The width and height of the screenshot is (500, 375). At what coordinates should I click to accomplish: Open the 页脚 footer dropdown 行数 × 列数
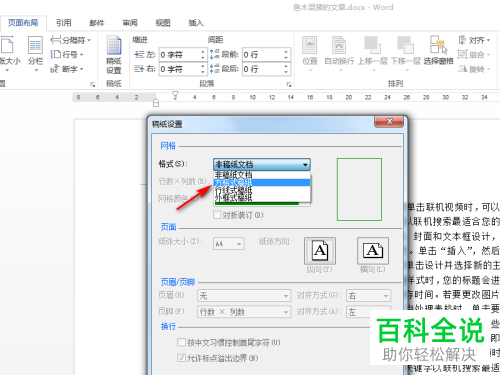[244, 312]
